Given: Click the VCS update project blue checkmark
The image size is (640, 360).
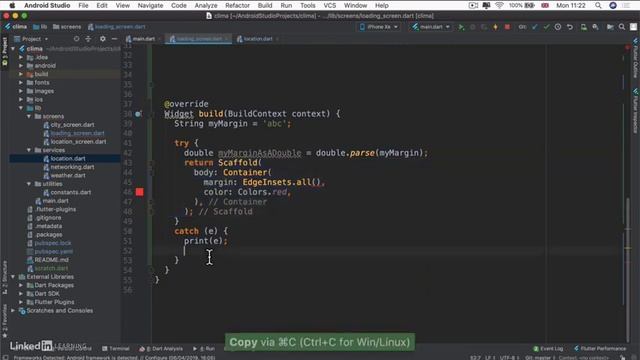Looking at the screenshot, I should click(x=534, y=27).
